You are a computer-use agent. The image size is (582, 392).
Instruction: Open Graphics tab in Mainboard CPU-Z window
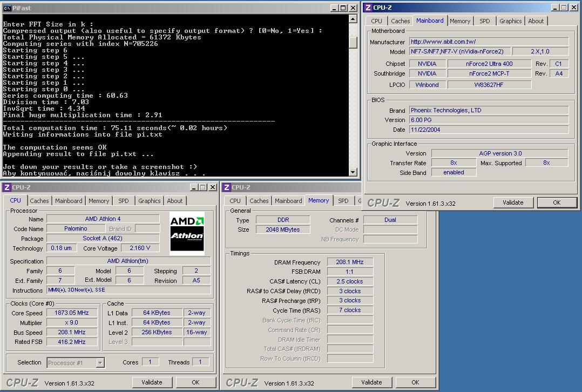click(x=510, y=21)
